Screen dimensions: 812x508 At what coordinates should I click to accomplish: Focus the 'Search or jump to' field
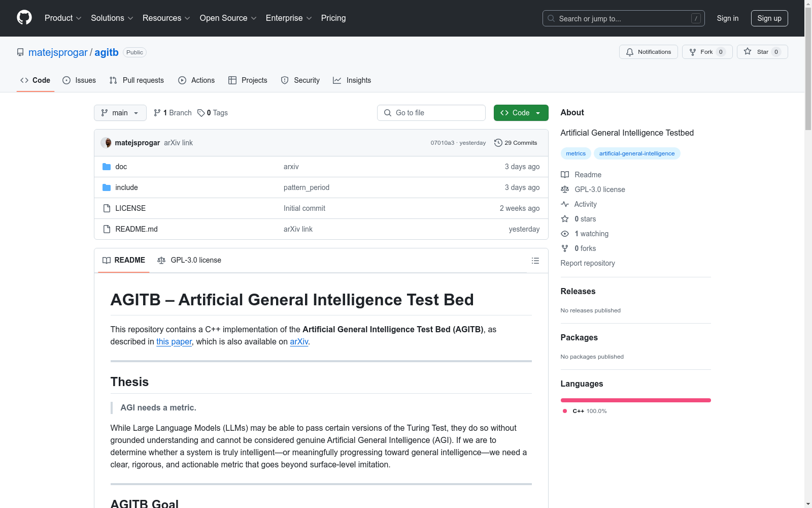point(624,18)
